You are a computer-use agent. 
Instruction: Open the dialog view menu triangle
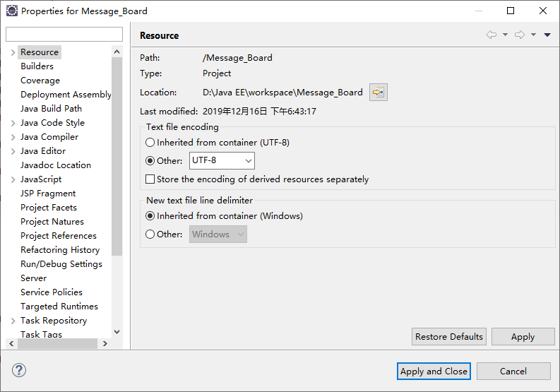tap(547, 35)
